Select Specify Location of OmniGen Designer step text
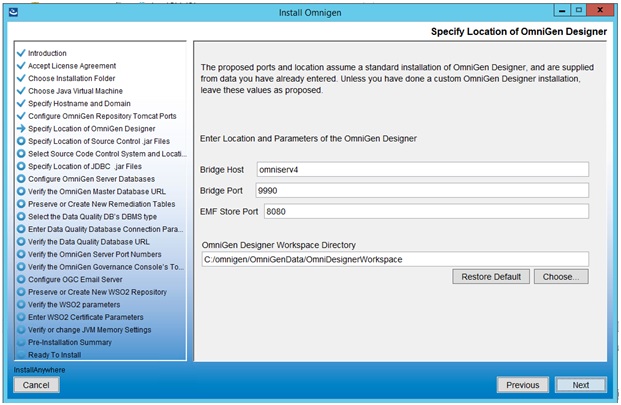Image resolution: width=621 pixels, height=405 pixels. tap(91, 129)
